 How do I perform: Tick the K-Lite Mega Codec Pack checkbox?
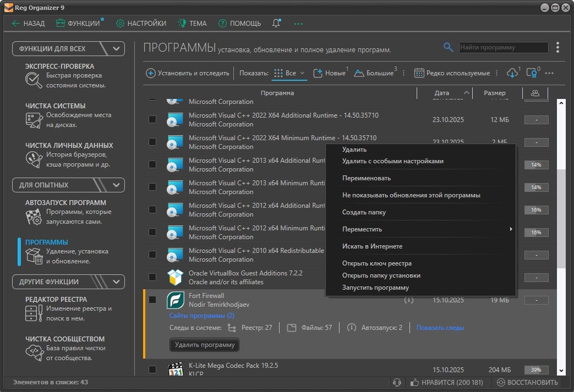click(152, 369)
